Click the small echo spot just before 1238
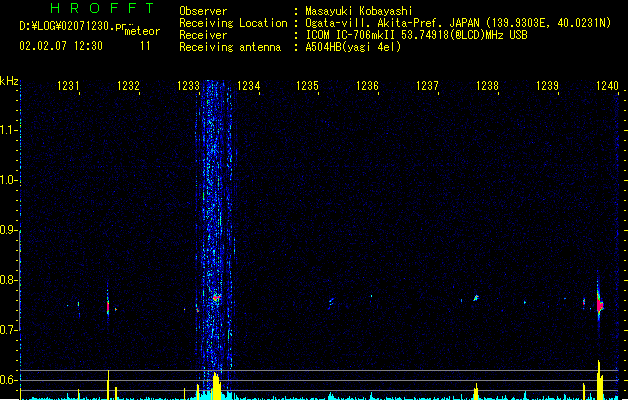 tap(476, 298)
